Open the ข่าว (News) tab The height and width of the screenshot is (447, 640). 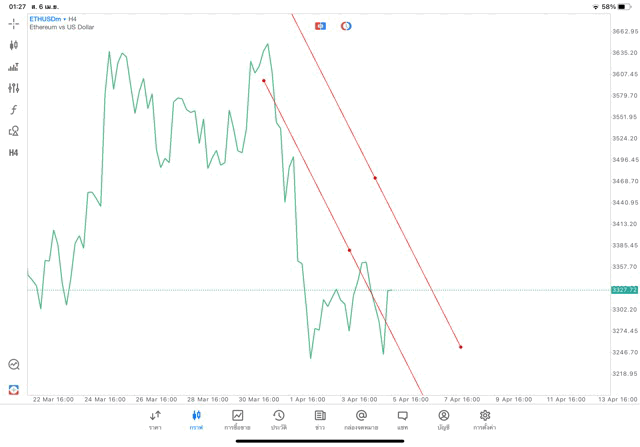320,420
